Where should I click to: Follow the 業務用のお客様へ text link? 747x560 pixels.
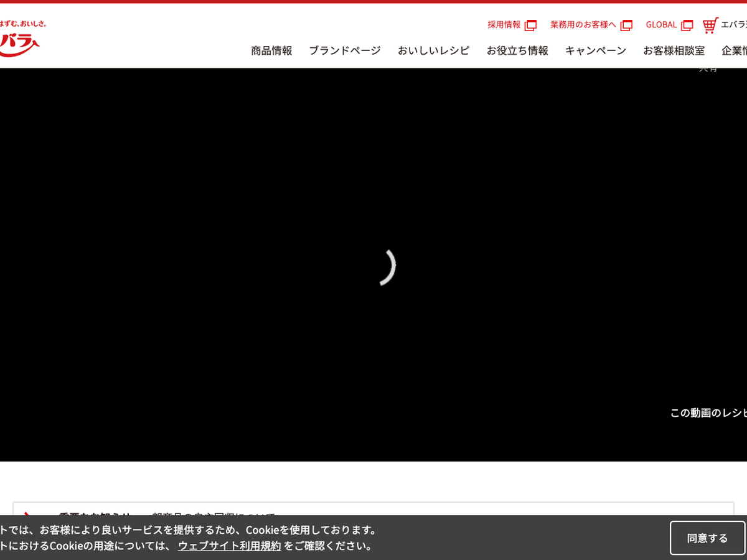point(583,25)
